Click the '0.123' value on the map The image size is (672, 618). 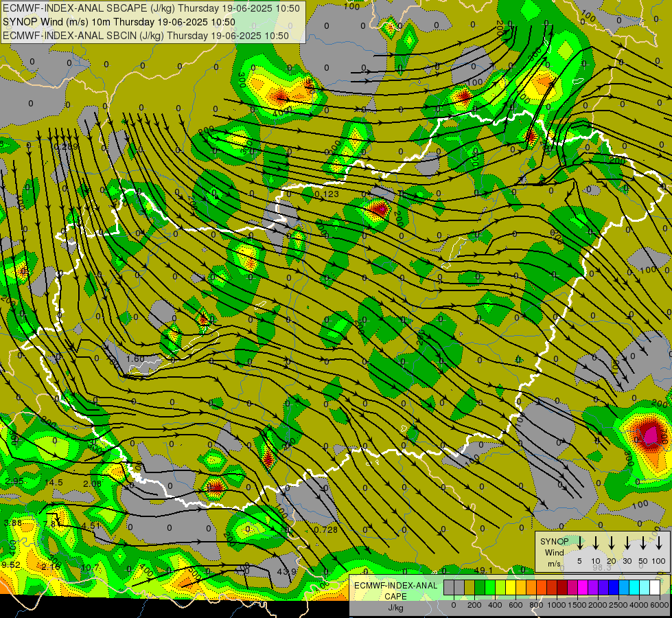tap(327, 194)
